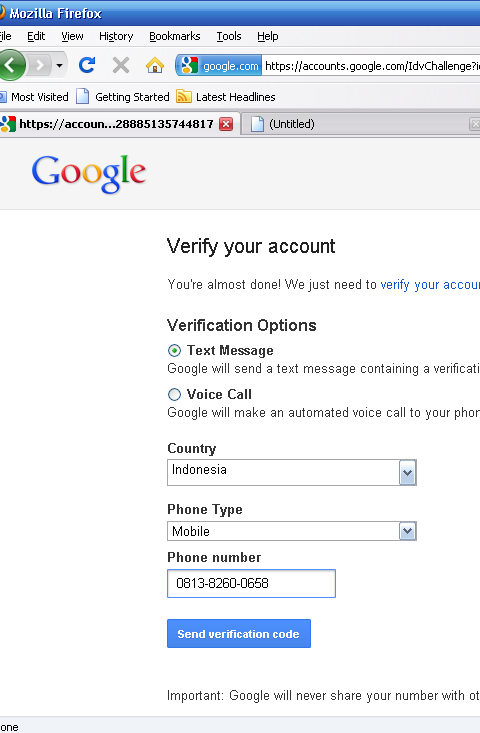Screen dimensions: 480x733
Task: Select the Text Message radio option
Action: [174, 350]
